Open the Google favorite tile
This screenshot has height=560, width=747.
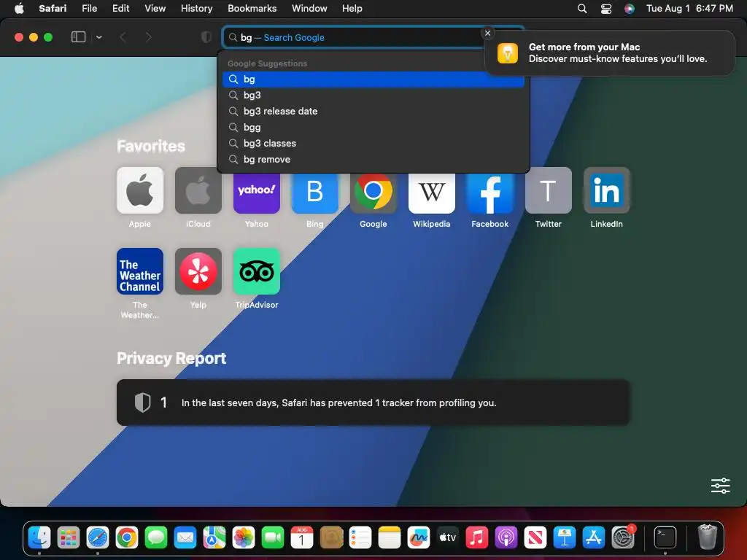373,193
